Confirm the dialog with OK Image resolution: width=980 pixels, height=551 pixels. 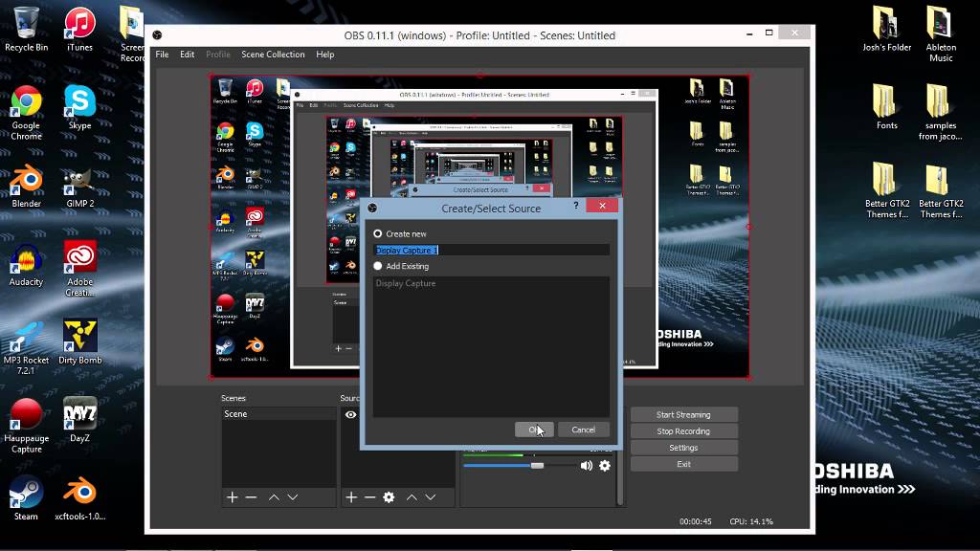(x=534, y=430)
